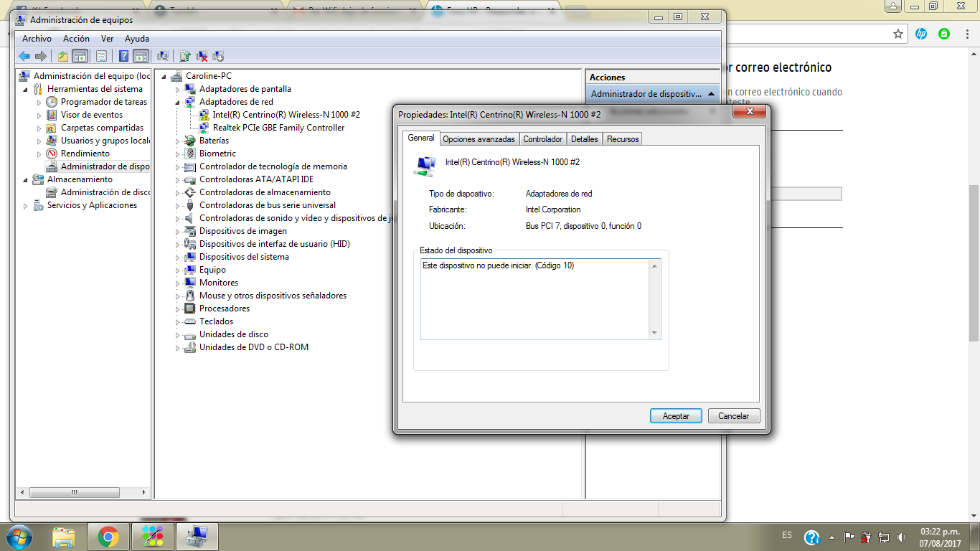Click the ES language indicator
Image resolution: width=980 pixels, height=551 pixels.
pyautogui.click(x=787, y=535)
